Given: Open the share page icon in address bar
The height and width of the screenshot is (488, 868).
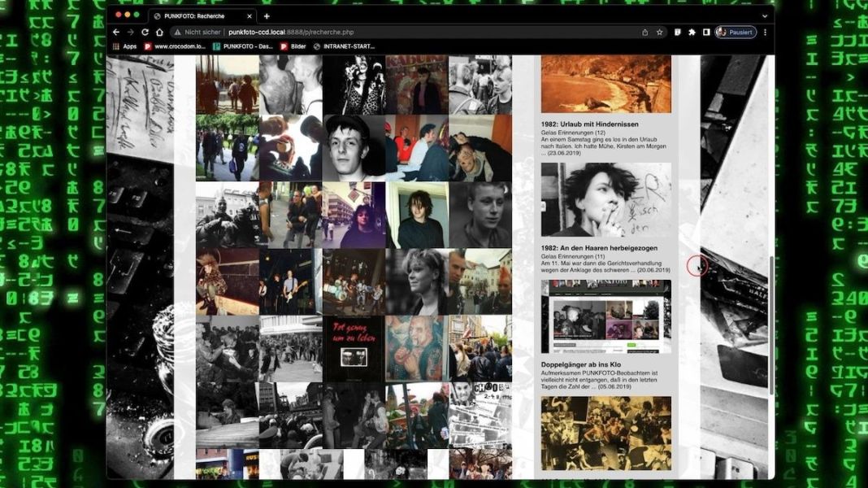Looking at the screenshot, I should click(x=645, y=33).
